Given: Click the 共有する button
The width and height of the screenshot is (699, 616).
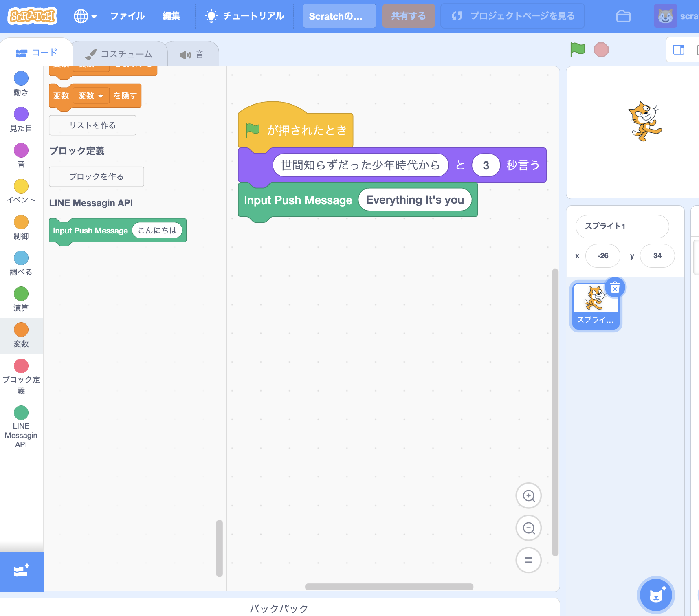Looking at the screenshot, I should coord(409,16).
